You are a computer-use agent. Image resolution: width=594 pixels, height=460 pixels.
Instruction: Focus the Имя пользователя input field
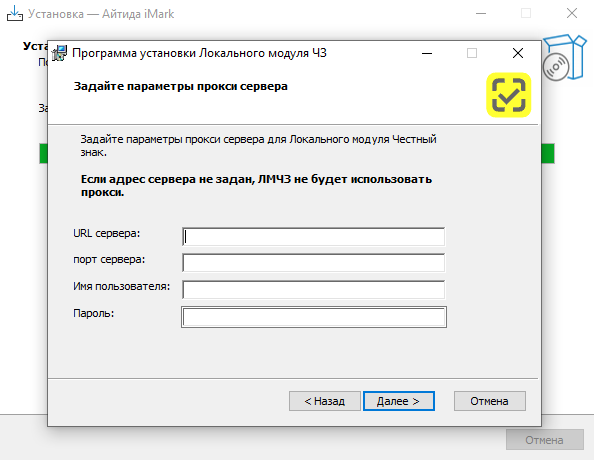[313, 289]
